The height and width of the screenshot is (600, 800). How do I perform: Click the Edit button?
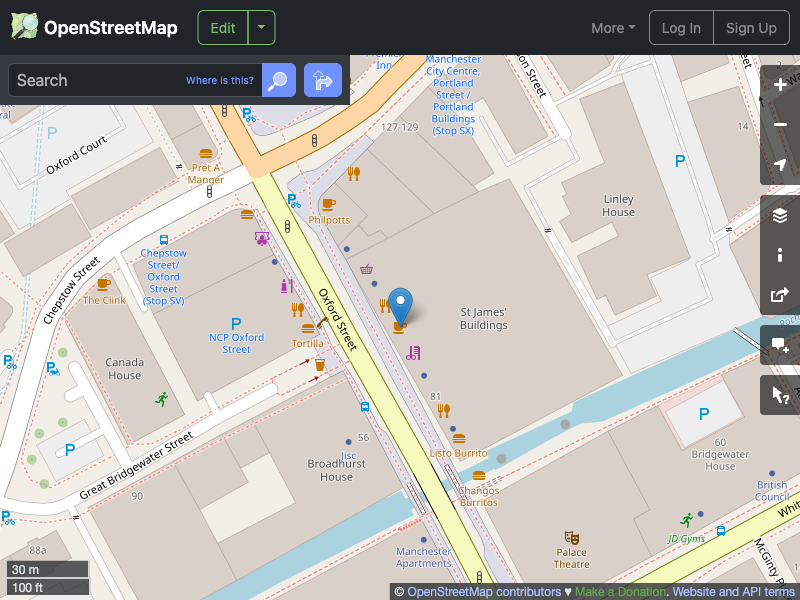[222, 27]
